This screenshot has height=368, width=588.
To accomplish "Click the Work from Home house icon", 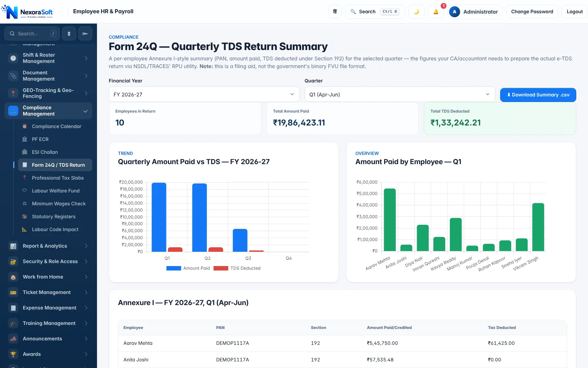I will tap(13, 277).
